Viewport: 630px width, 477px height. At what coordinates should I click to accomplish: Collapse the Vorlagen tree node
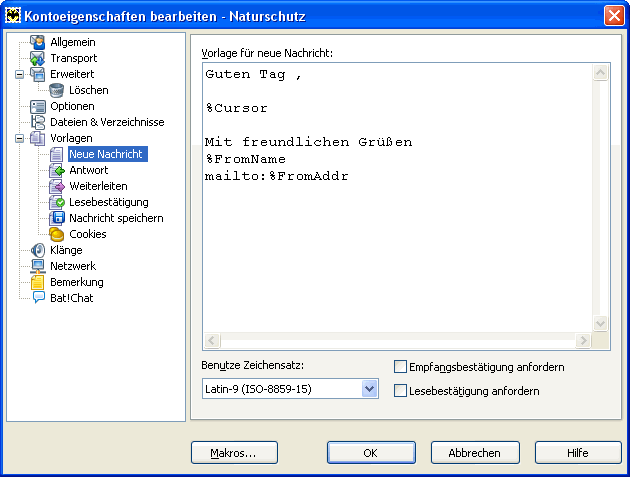[x=19, y=138]
